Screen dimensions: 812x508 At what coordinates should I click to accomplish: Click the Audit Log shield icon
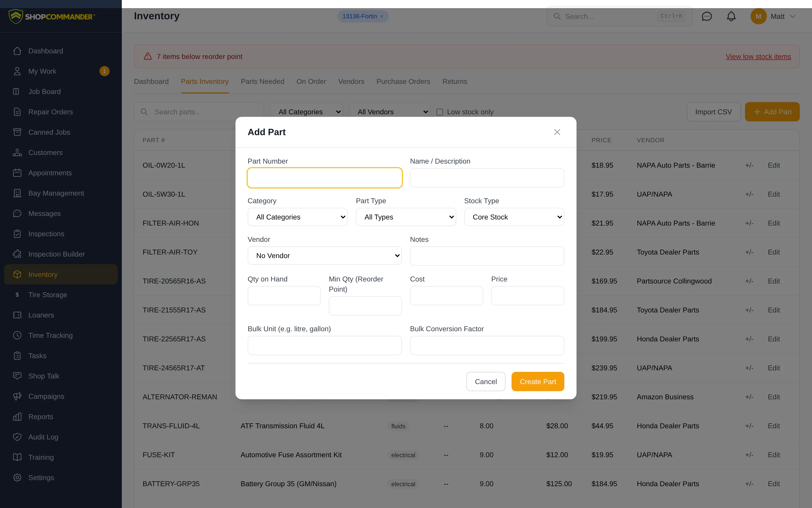[x=17, y=437]
